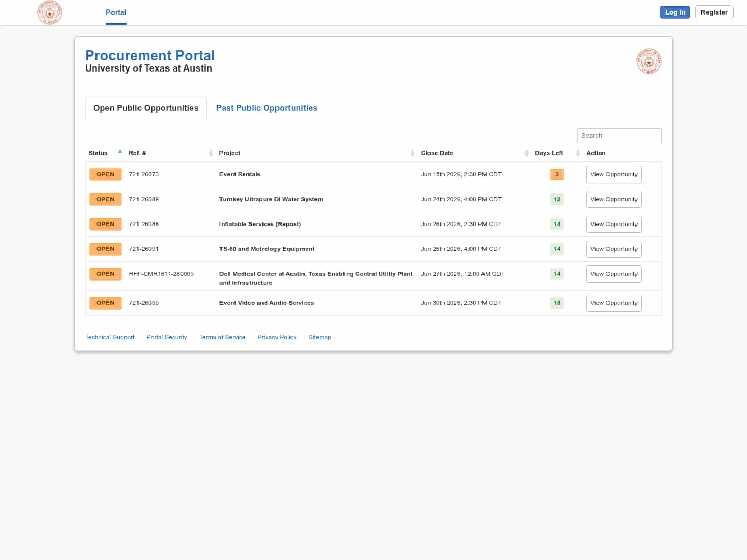Viewport: 747px width, 560px height.
Task: Click the University of Texas at Austin subtitle
Action: point(148,68)
